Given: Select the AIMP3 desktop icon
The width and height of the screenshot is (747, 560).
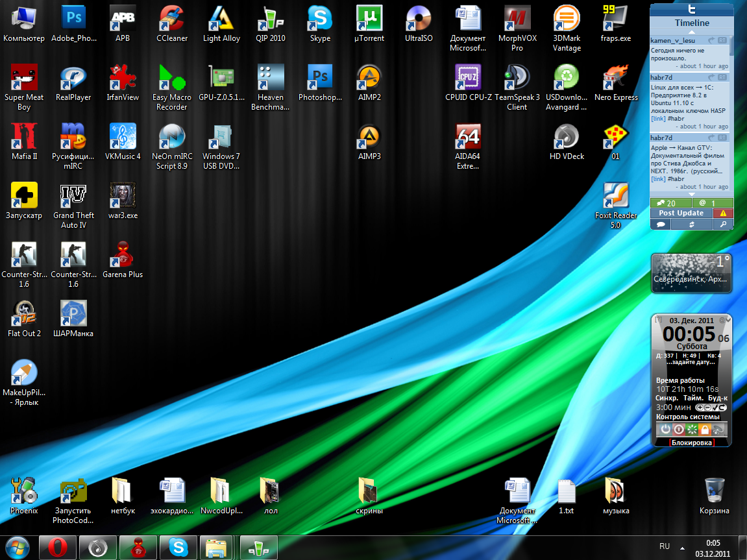Looking at the screenshot, I should (369, 142).
